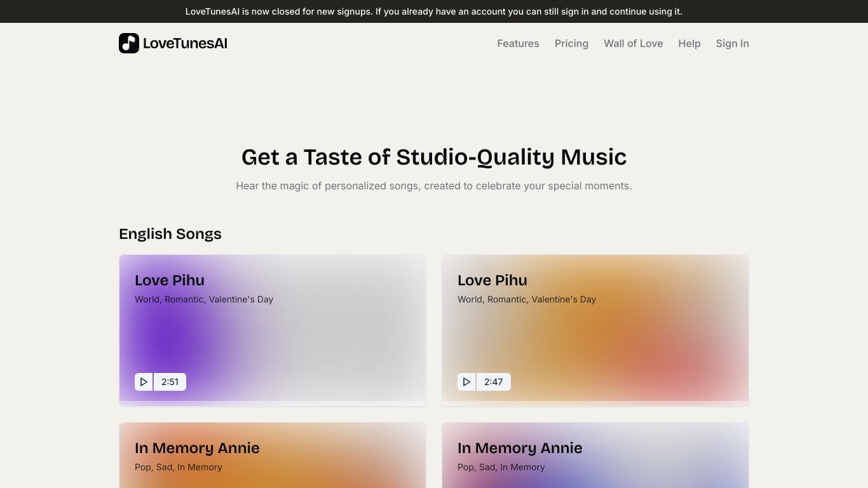The height and width of the screenshot is (488, 868).
Task: Click the LoveTunesAI brand name text
Action: pos(185,43)
